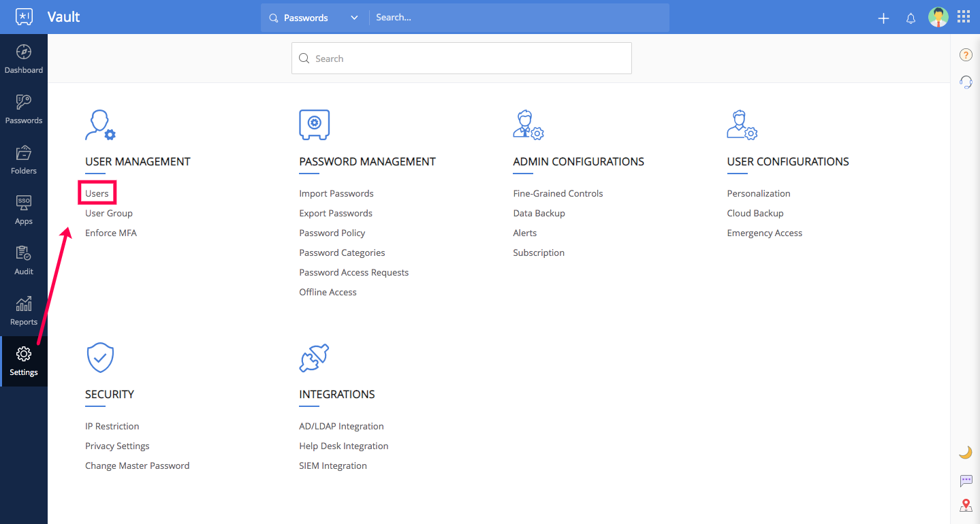Viewport: 980px width, 524px height.
Task: Open your profile avatar menu
Action: [938, 17]
